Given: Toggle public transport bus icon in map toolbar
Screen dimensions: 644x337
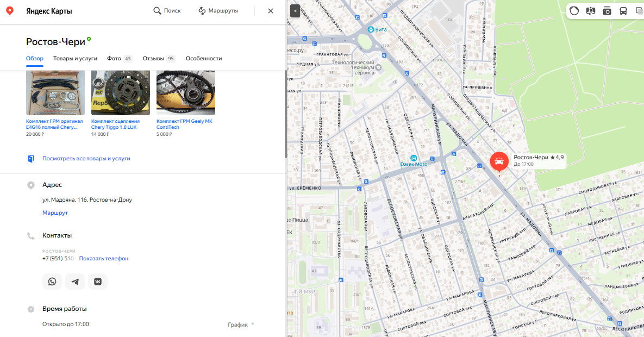Looking at the screenshot, I should tap(623, 11).
